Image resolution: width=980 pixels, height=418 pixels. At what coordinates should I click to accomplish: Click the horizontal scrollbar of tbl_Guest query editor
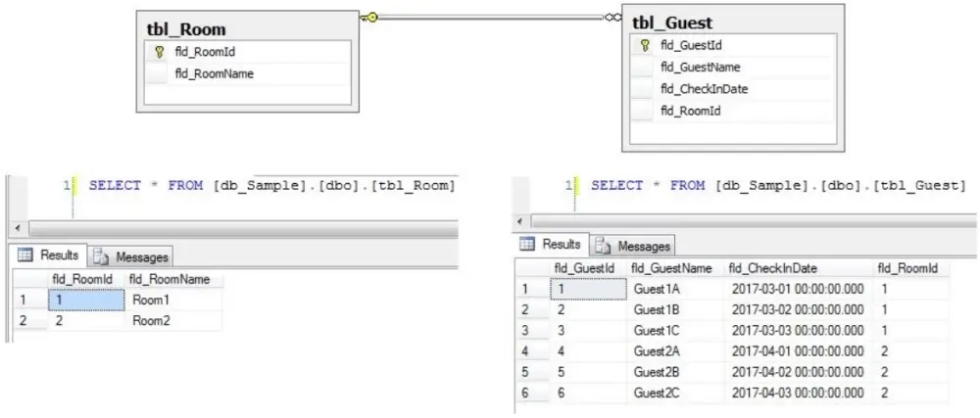pyautogui.click(x=753, y=221)
